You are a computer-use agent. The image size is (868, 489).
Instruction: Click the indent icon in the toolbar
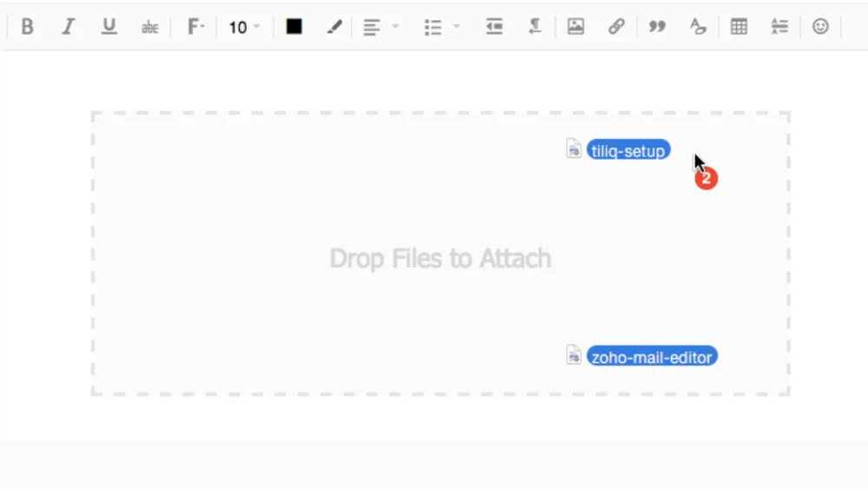click(x=494, y=27)
